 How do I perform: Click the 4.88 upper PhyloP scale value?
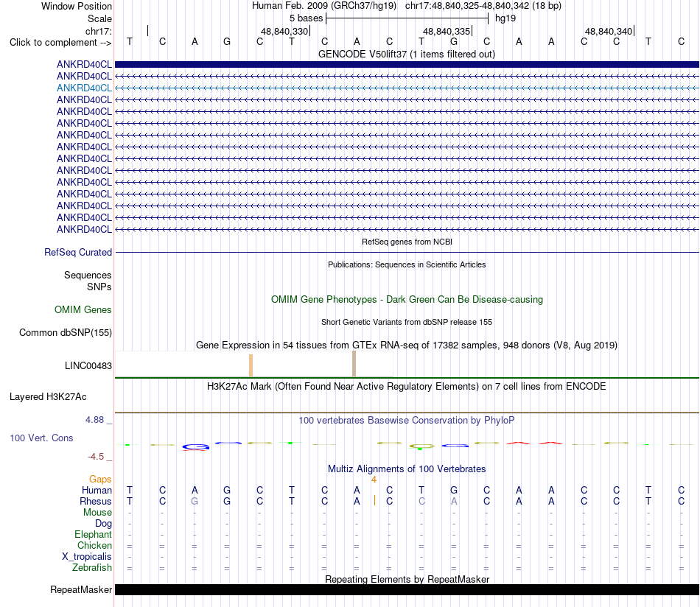pos(94,420)
